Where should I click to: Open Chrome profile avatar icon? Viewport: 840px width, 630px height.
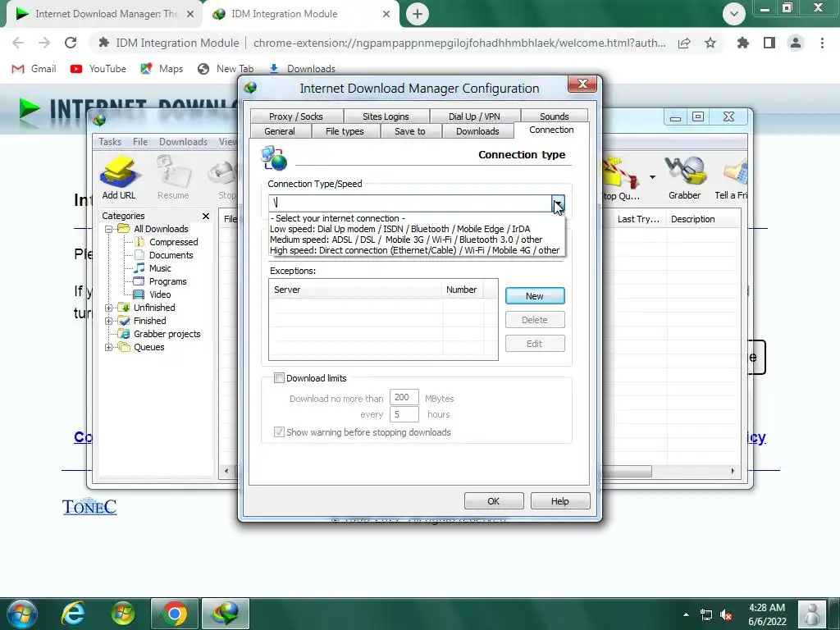click(x=796, y=43)
